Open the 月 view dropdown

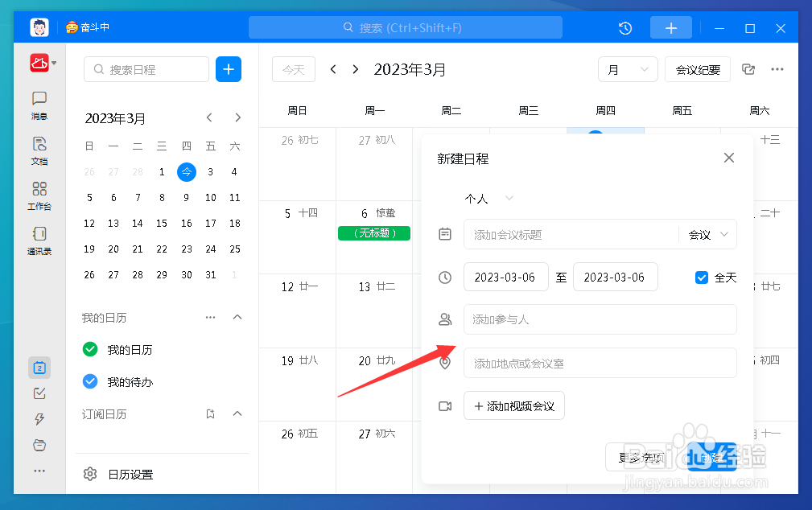coord(628,69)
